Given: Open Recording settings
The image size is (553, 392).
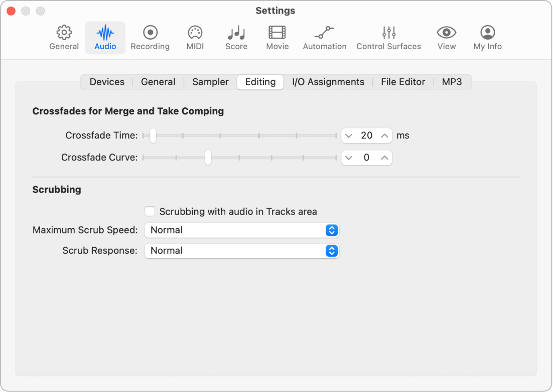Looking at the screenshot, I should click(x=150, y=38).
